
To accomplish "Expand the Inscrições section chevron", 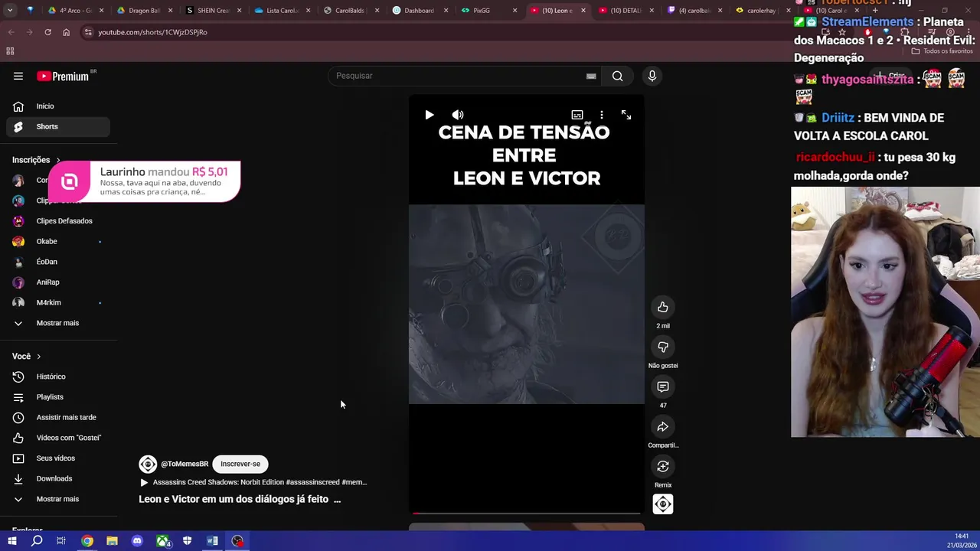I will tap(57, 160).
